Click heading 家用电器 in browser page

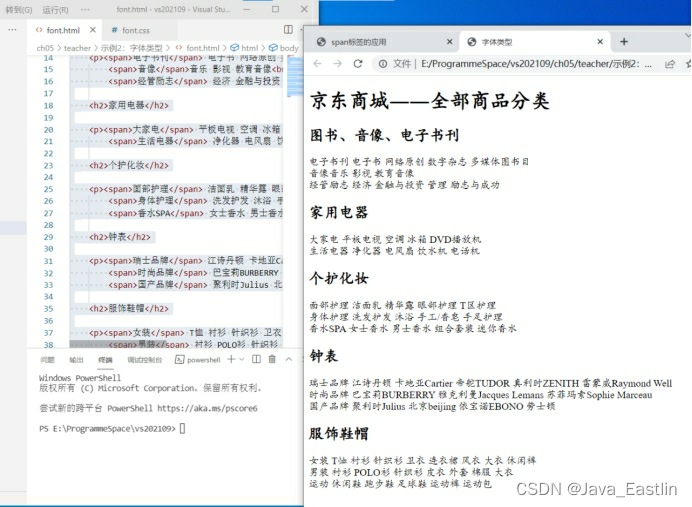tap(339, 212)
